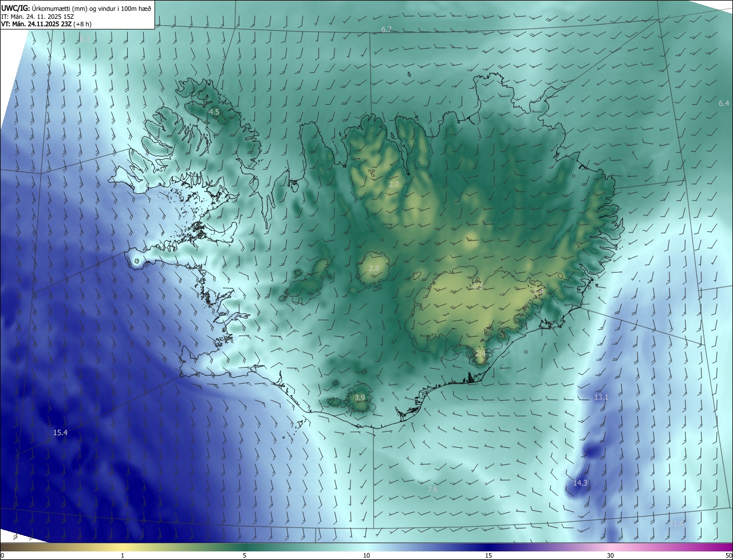Screen dimensions: 733x560
Task: Click the initial time line "IT: Mán. 24. 11. 2025 15Z"
Action: point(38,16)
